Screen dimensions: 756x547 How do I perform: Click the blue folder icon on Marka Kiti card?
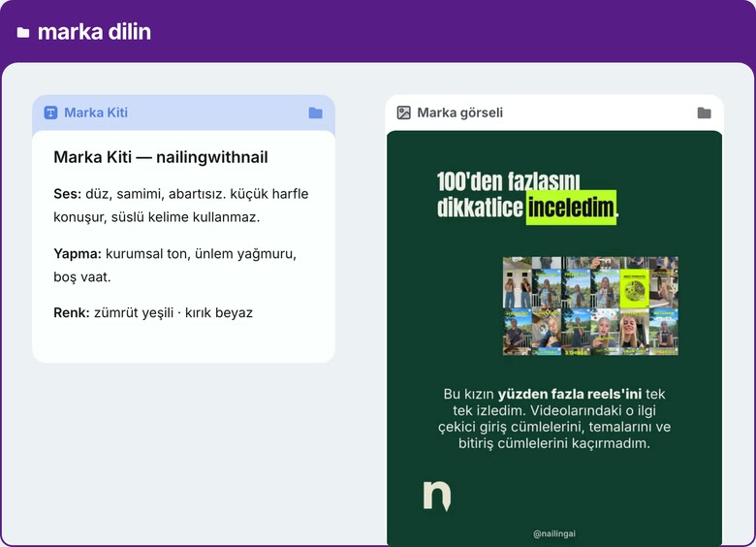point(316,113)
